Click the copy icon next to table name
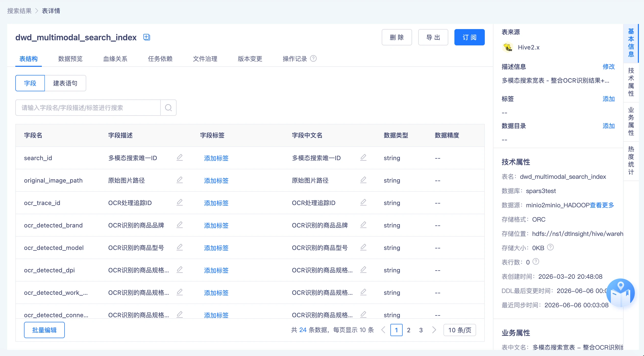644x356 pixels. click(147, 37)
